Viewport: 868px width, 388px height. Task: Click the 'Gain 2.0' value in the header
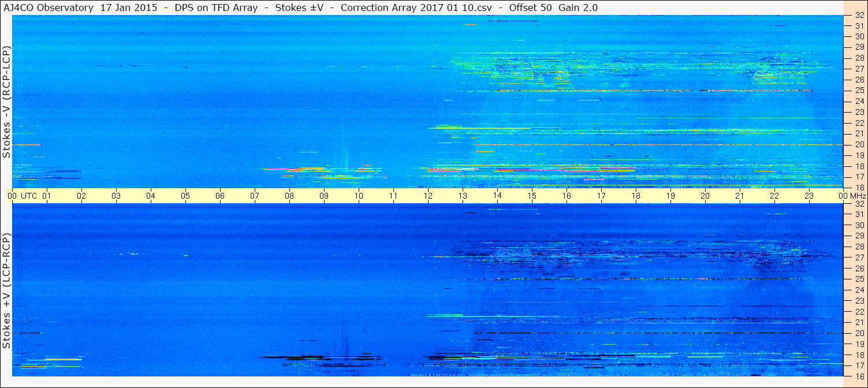(x=579, y=8)
